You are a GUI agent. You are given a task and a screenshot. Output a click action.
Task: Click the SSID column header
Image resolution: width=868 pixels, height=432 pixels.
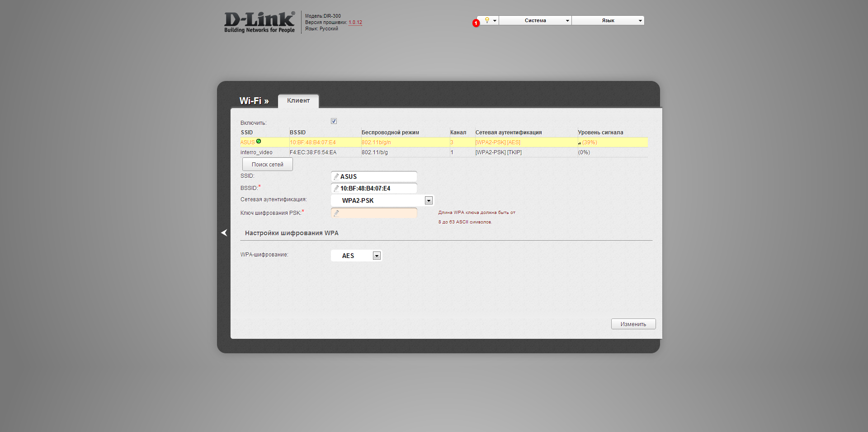(x=247, y=133)
